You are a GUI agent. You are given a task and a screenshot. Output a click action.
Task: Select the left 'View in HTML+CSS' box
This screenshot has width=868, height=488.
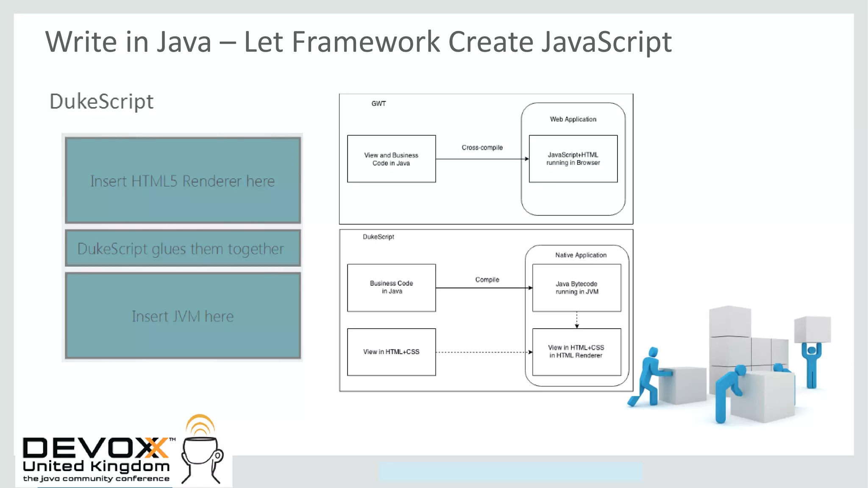point(391,352)
